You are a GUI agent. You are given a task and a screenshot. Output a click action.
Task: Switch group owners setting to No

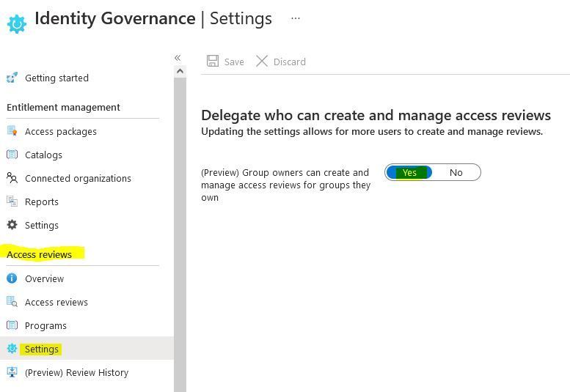pos(456,172)
